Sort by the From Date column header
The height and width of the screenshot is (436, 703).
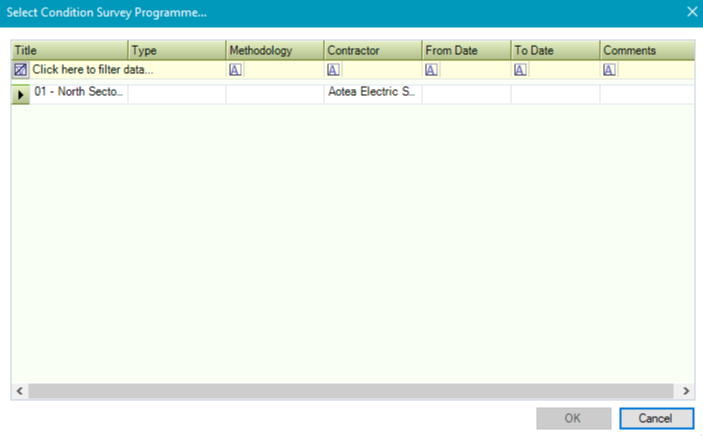465,50
